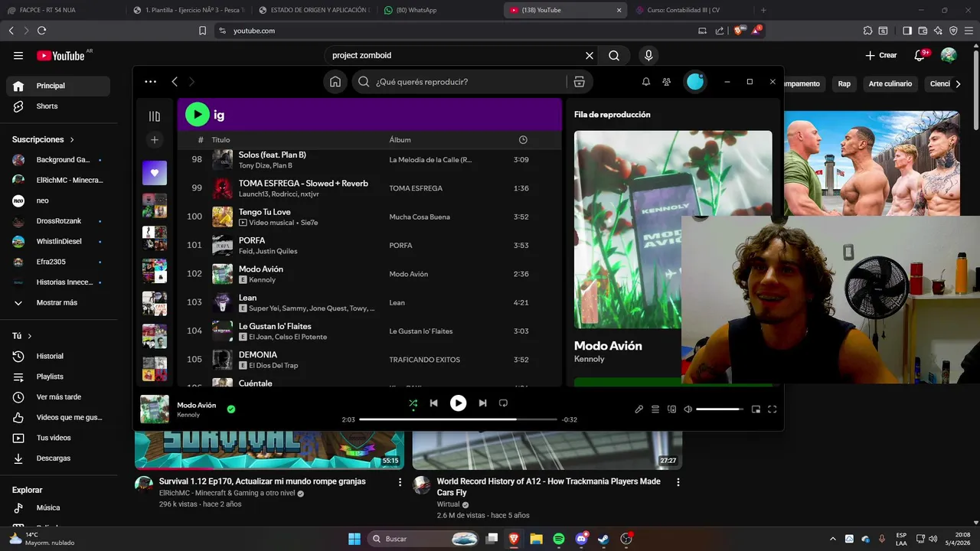The image size is (980, 551).
Task: Click the YouTube logo
Action: click(60, 56)
